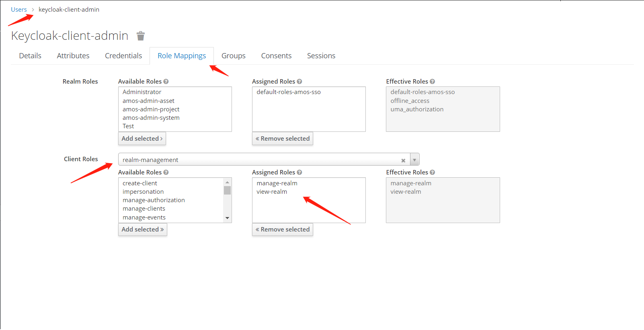
Task: Click manage-realm in client Effective Roles
Action: (411, 183)
